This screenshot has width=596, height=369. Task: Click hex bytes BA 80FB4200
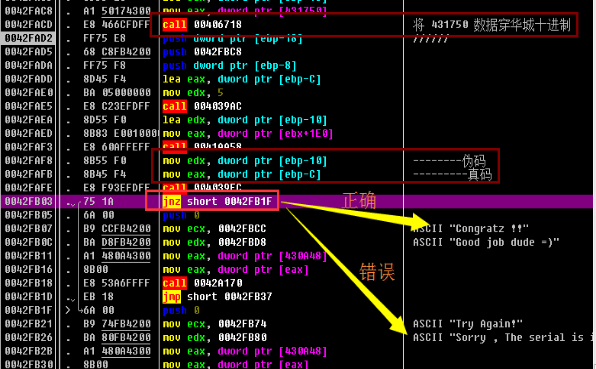pos(116,337)
